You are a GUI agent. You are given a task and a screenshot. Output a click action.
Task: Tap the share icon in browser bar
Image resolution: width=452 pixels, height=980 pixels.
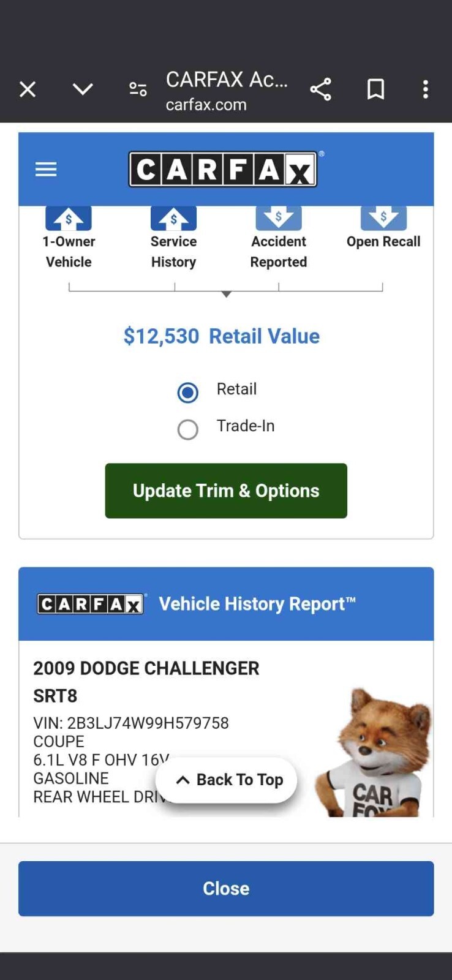point(320,89)
